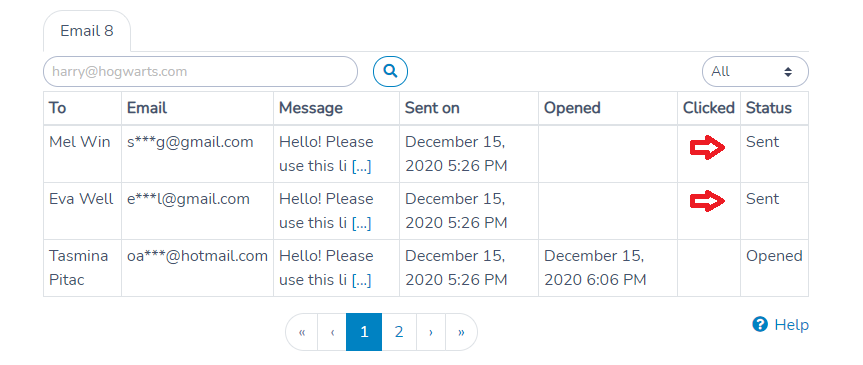This screenshot has height=365, width=863.
Task: Jump to last page with » button
Action: pyautogui.click(x=461, y=332)
